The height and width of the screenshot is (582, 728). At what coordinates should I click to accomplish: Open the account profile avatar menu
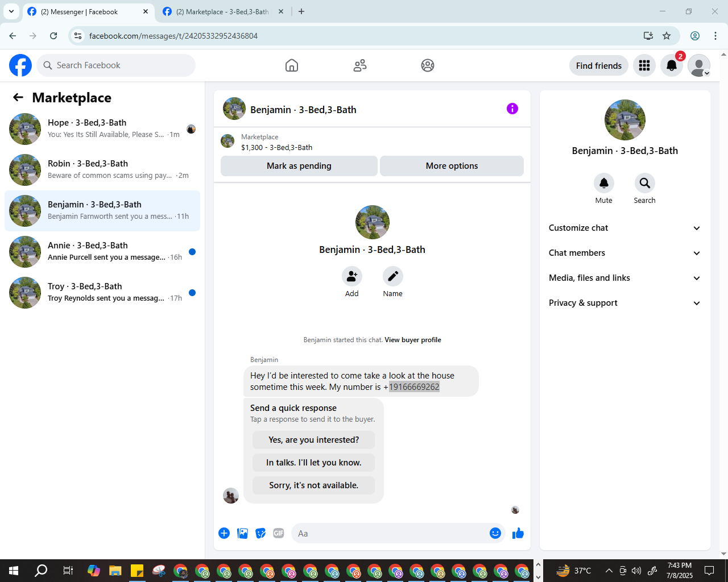tap(699, 65)
